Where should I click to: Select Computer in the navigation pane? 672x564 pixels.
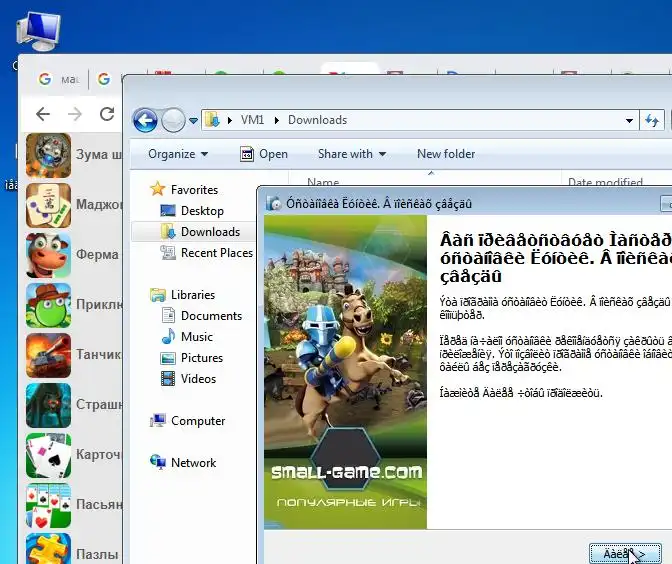click(198, 420)
